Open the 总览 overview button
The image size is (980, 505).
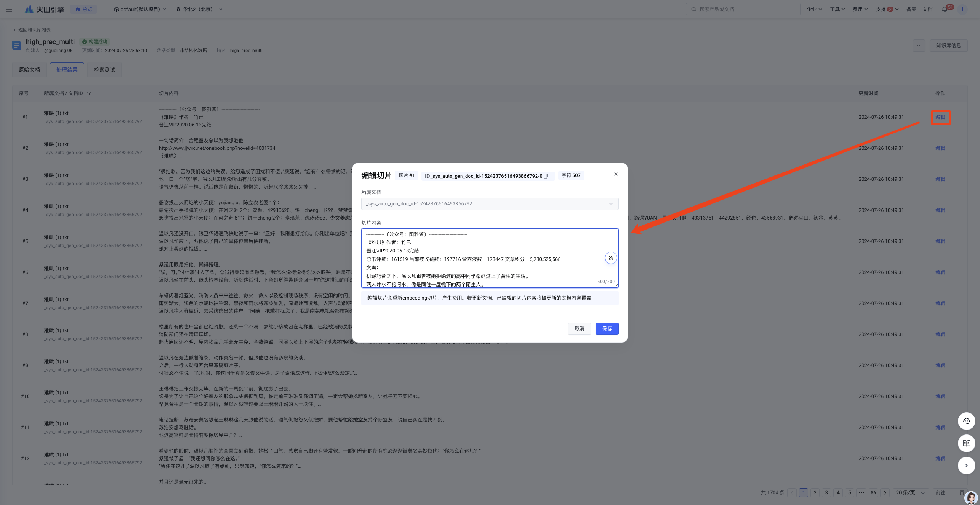(x=83, y=9)
